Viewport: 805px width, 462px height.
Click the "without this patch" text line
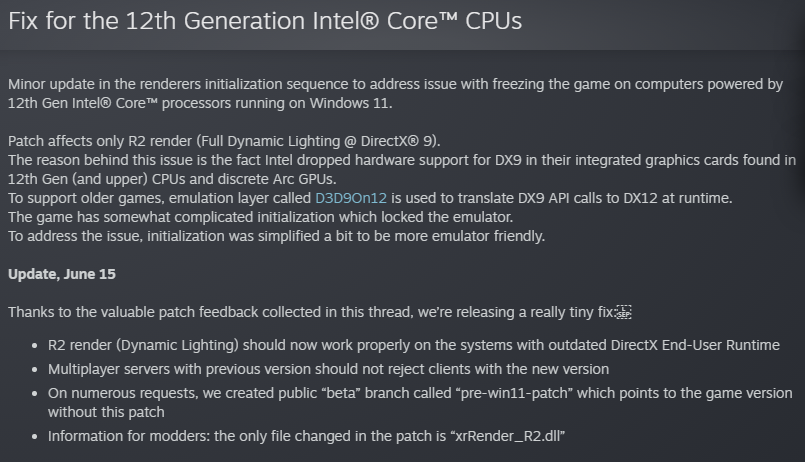(x=106, y=412)
